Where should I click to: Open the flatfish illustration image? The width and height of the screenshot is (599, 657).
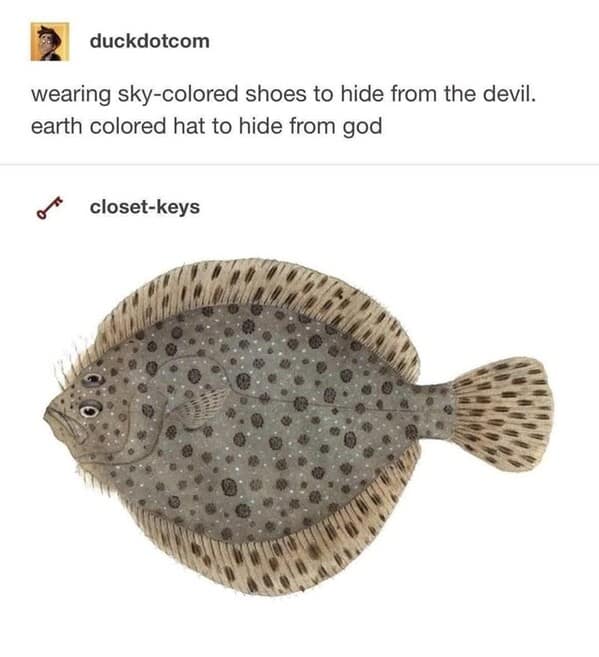(x=298, y=427)
